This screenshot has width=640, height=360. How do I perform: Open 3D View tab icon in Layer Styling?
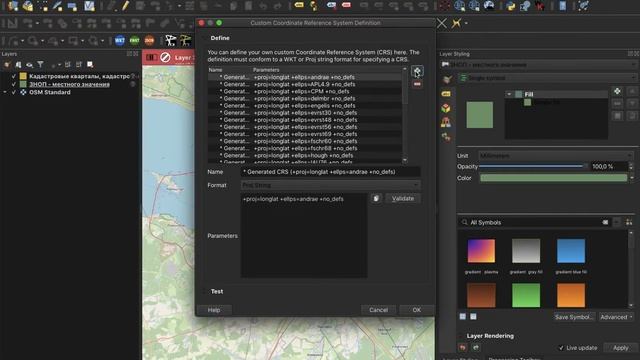(x=446, y=108)
